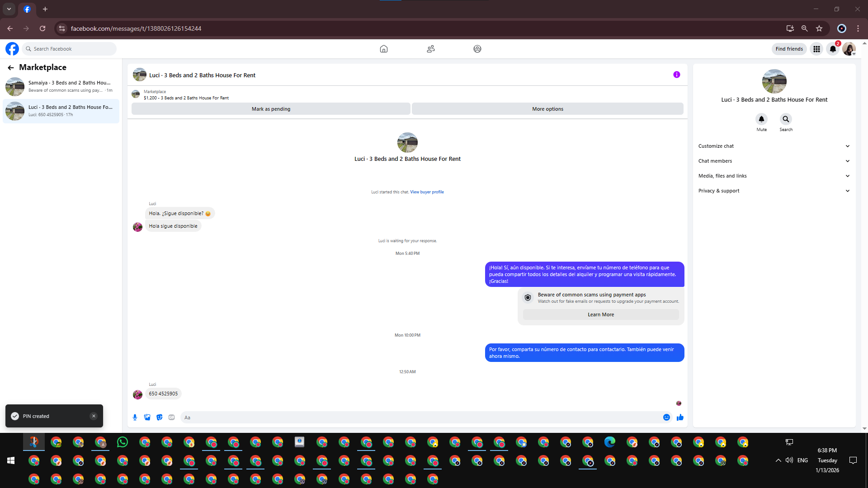The image size is (868, 488).
Task: Open the View buyer profile link
Action: click(x=427, y=192)
